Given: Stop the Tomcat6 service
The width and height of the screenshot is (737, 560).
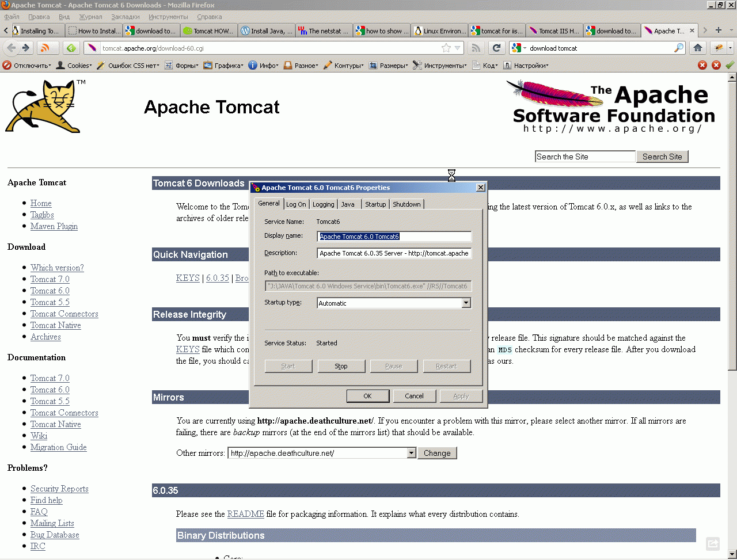Looking at the screenshot, I should point(341,366).
